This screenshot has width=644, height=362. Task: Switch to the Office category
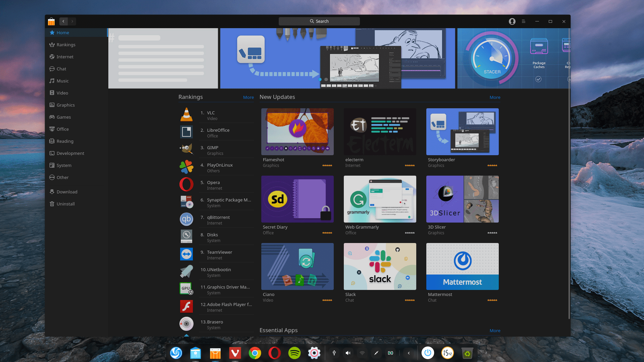pos(63,129)
